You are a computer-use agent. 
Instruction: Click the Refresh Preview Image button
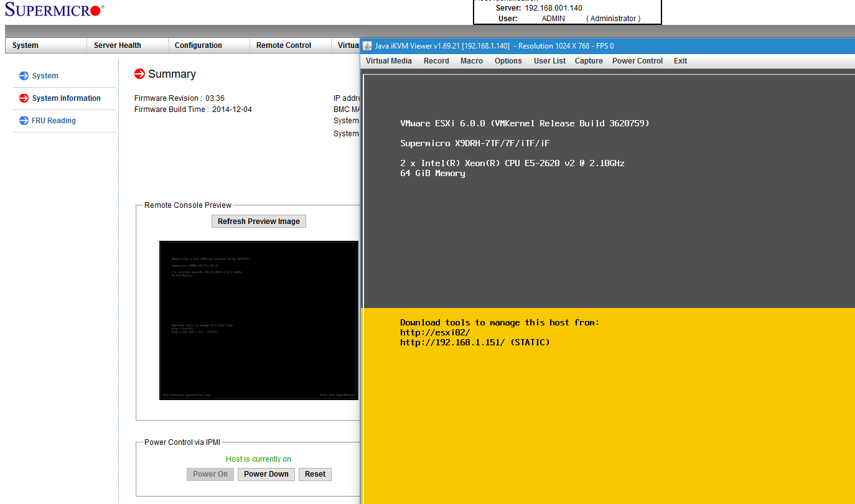click(x=259, y=222)
